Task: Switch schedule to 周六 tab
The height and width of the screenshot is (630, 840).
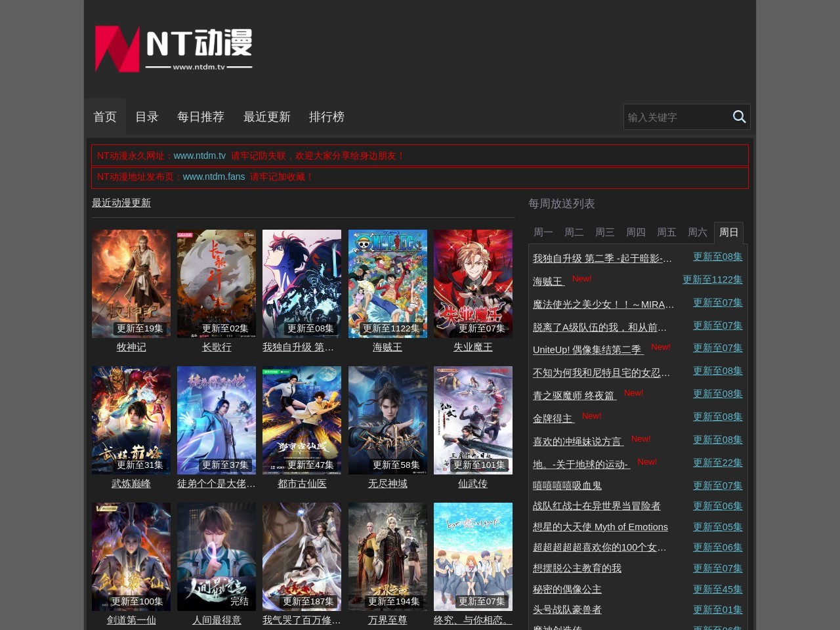Action: click(x=698, y=232)
